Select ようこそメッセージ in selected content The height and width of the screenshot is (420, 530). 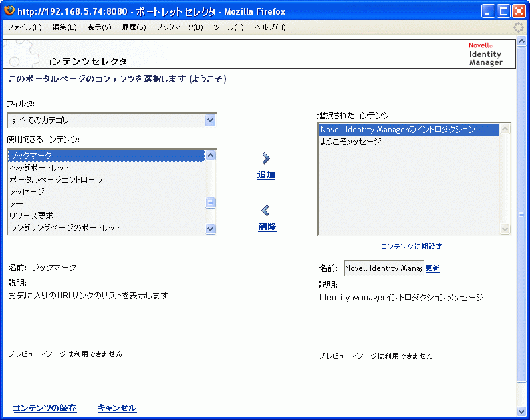(x=409, y=141)
